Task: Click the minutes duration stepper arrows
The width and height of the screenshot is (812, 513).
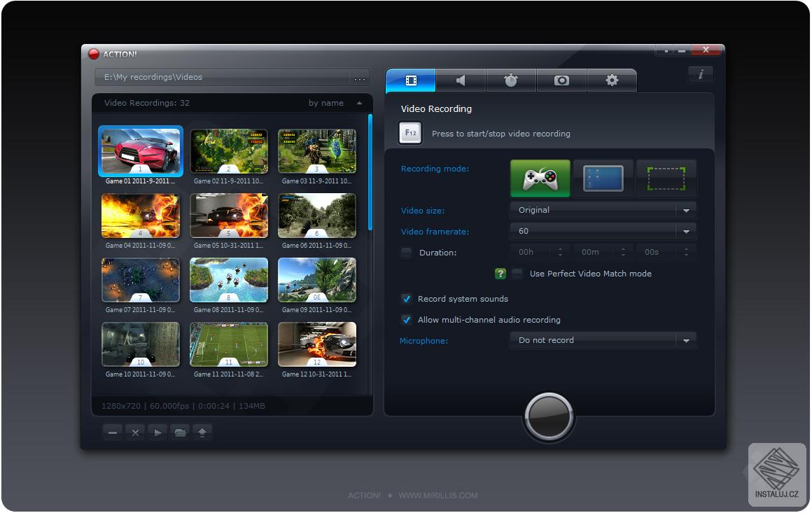Action: click(x=623, y=252)
